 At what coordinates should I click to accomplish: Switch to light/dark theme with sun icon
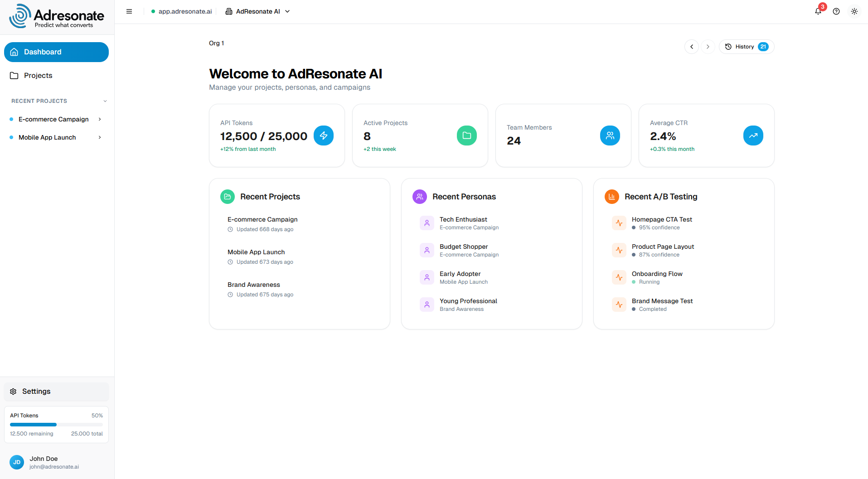854,11
